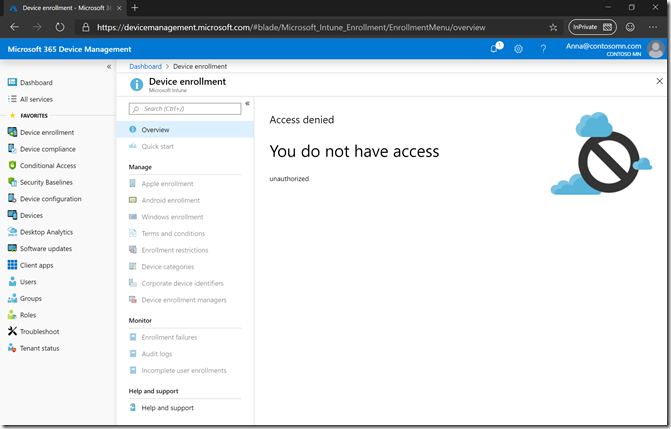Click the help question mark icon

pos(543,48)
